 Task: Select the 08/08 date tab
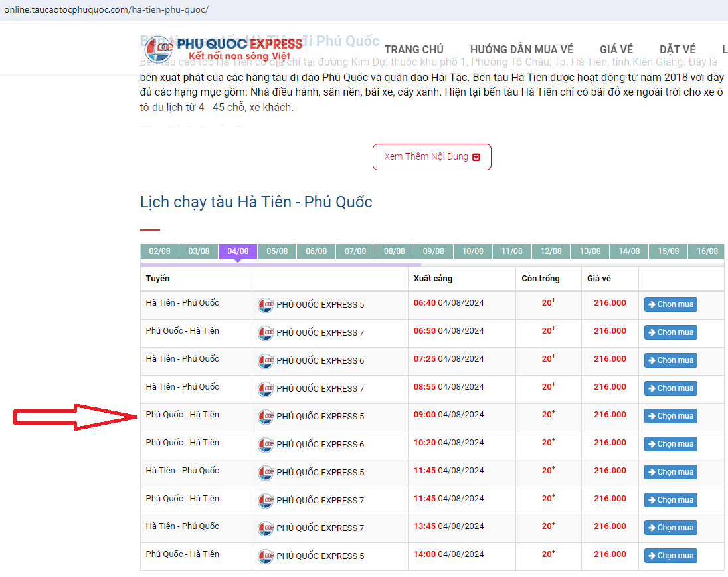click(x=394, y=251)
